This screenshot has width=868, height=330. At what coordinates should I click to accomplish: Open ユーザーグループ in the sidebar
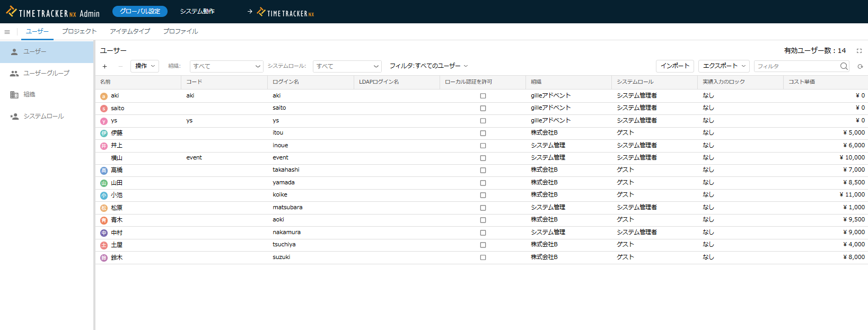47,73
